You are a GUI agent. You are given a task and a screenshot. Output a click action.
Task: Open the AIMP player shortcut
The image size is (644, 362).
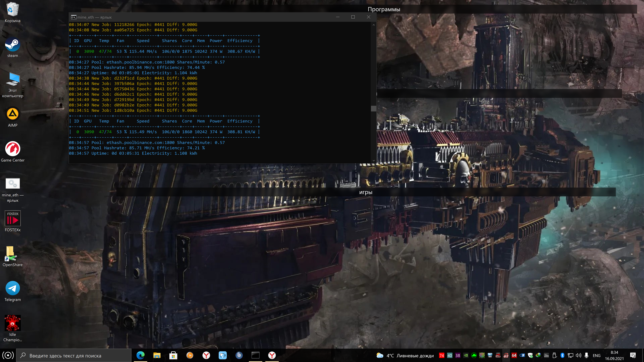[13, 114]
